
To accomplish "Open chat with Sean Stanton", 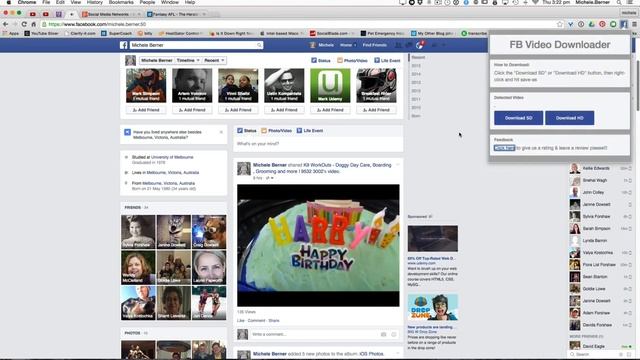I will pyautogui.click(x=600, y=277).
